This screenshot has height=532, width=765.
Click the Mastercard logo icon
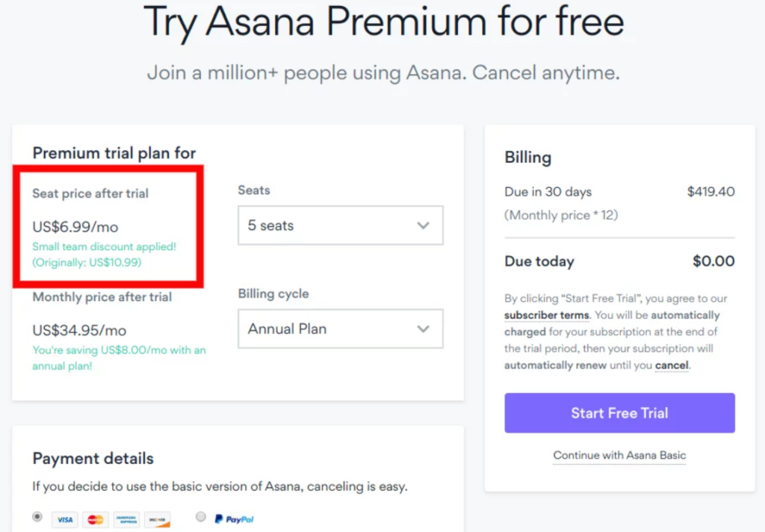pyautogui.click(x=96, y=520)
